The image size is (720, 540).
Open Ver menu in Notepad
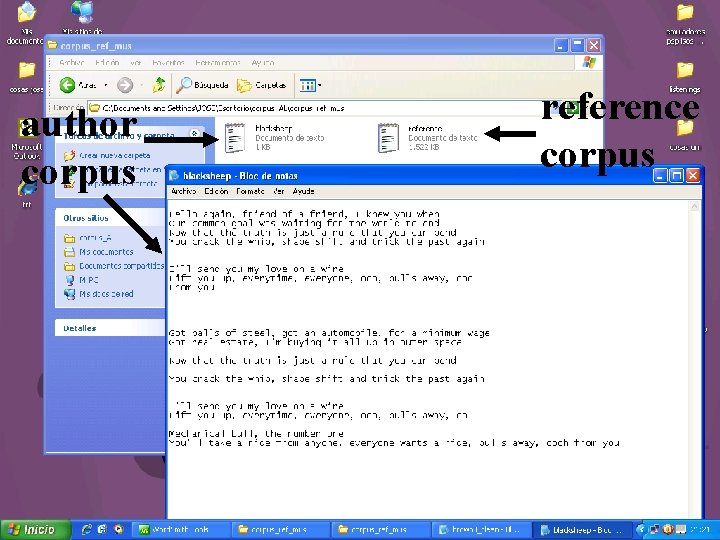coord(279,191)
